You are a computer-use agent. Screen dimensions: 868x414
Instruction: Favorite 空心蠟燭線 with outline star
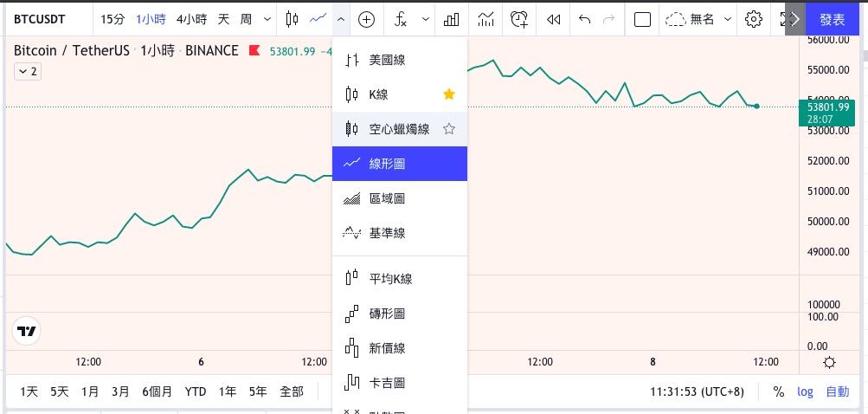pyautogui.click(x=449, y=129)
